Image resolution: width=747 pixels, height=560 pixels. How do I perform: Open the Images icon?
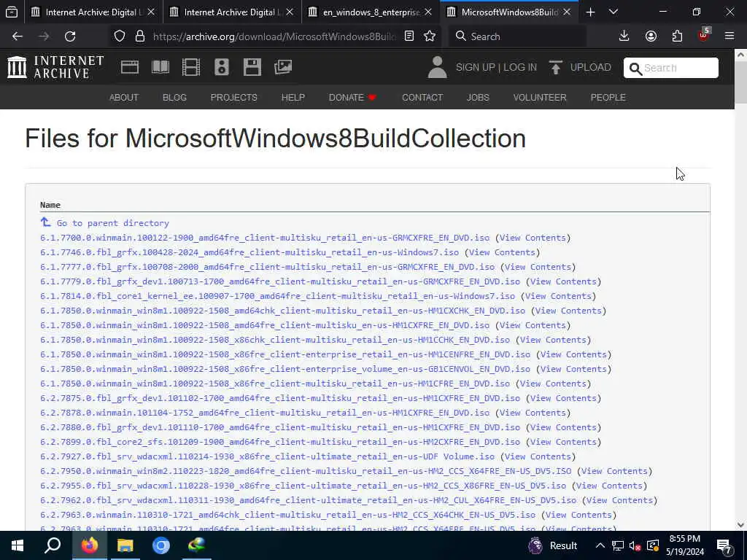tap(283, 67)
